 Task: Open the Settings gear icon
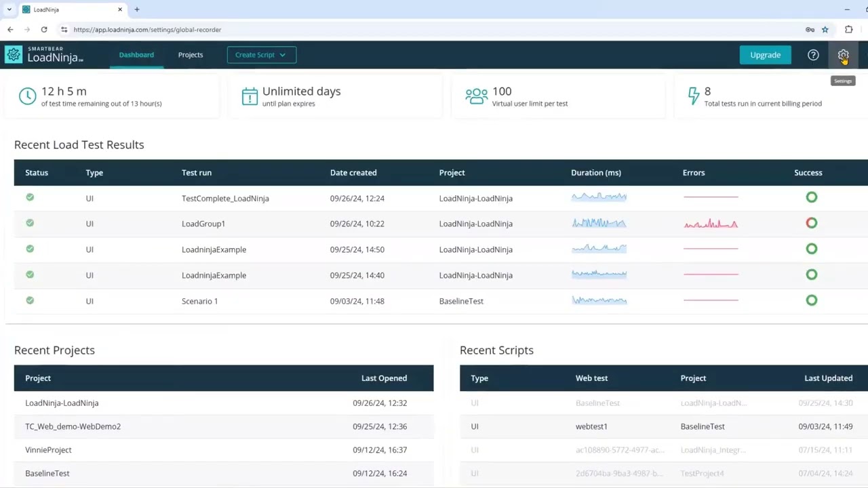click(843, 55)
